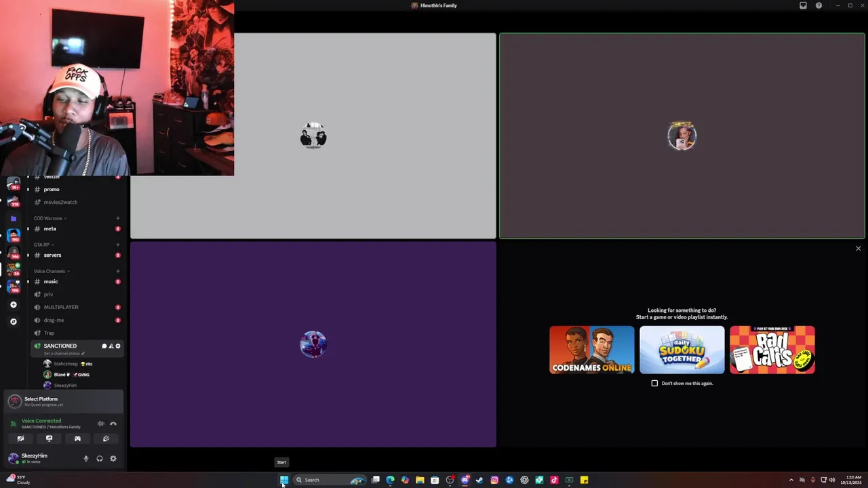Open Instagram from the taskbar

494,480
